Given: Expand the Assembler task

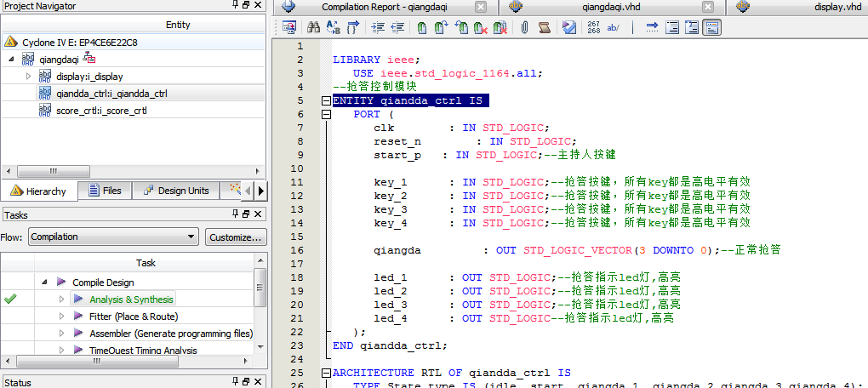Looking at the screenshot, I should [x=62, y=334].
